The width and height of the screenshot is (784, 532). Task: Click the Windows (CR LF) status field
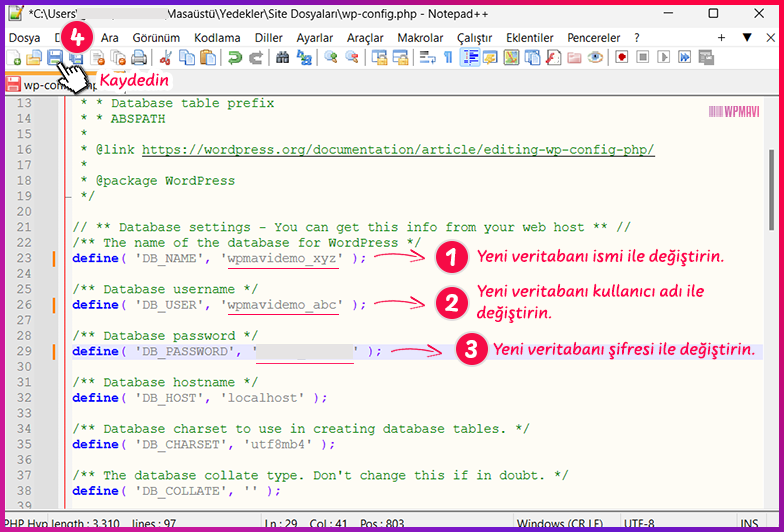coord(559,524)
